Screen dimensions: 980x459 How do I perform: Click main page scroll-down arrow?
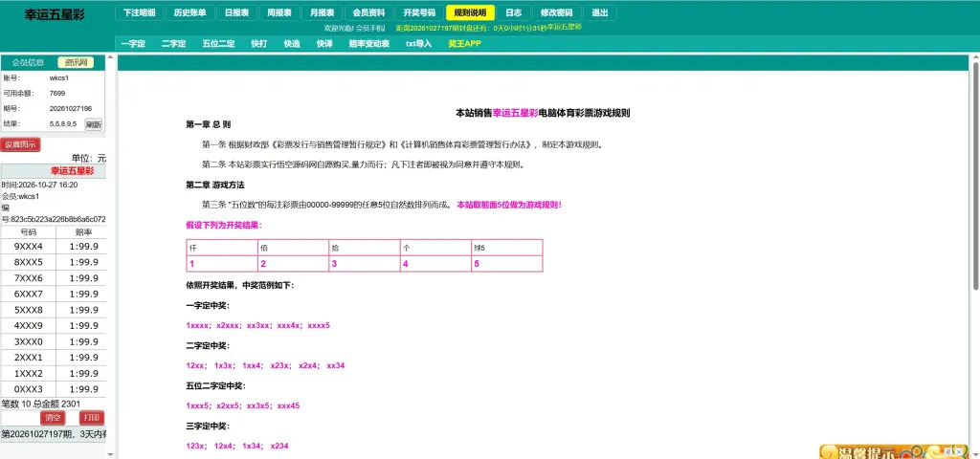pyautogui.click(x=975, y=454)
